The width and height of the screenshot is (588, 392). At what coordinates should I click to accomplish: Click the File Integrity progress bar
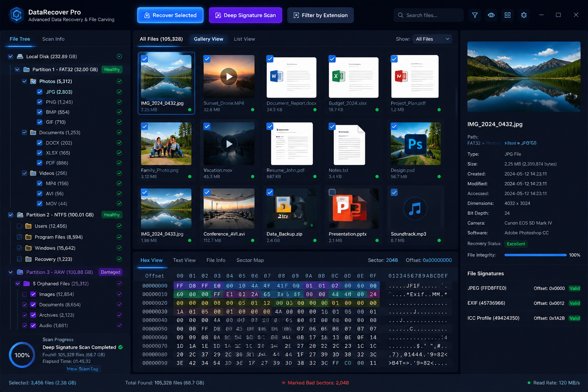(535, 255)
